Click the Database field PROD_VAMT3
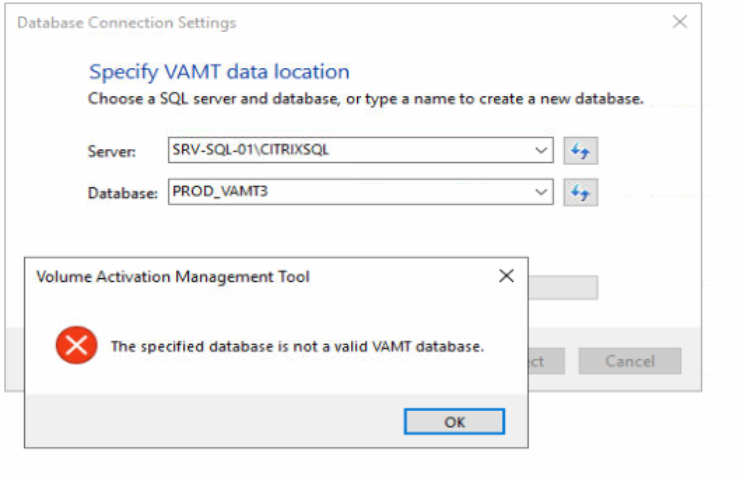Image resolution: width=743 pixels, height=480 pixels. tap(361, 192)
